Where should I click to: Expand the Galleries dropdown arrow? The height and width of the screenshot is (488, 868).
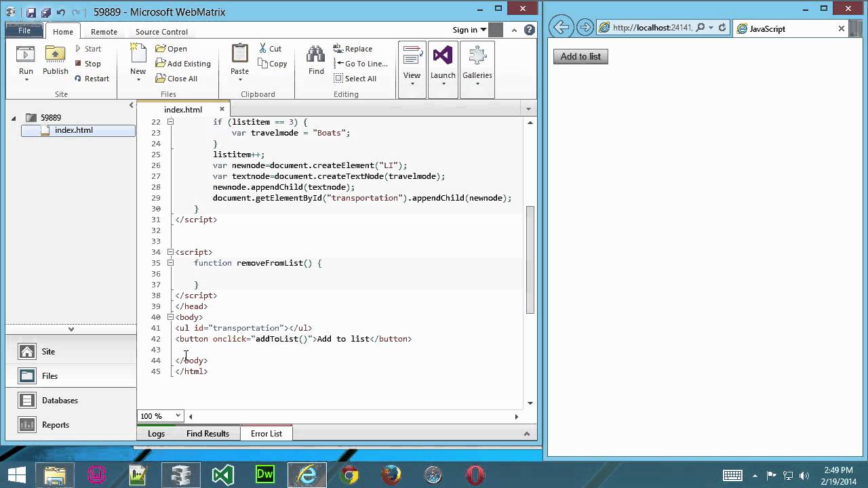(x=477, y=84)
